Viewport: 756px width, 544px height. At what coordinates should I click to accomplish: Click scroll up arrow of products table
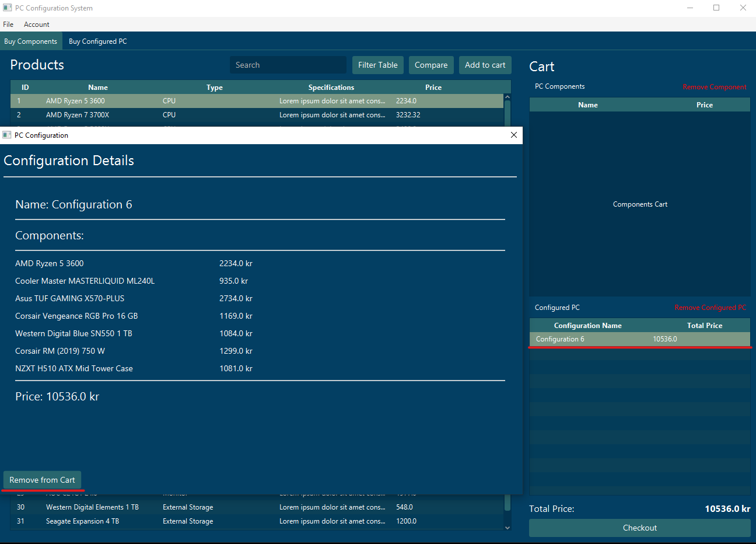pos(508,97)
